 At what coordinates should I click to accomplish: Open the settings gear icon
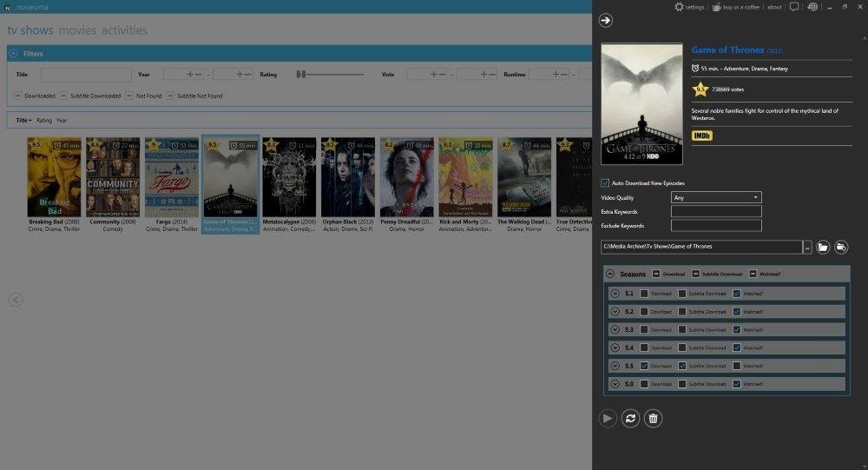[x=679, y=7]
